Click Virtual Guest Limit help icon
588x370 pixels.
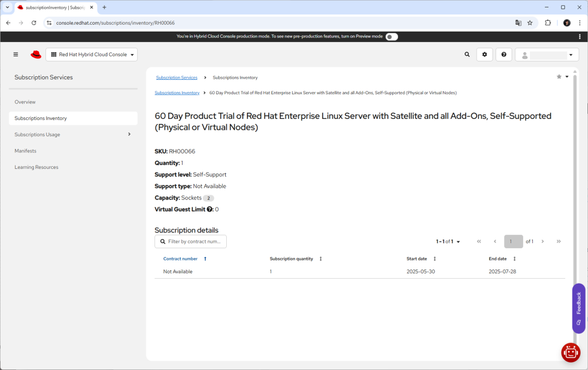click(x=210, y=210)
